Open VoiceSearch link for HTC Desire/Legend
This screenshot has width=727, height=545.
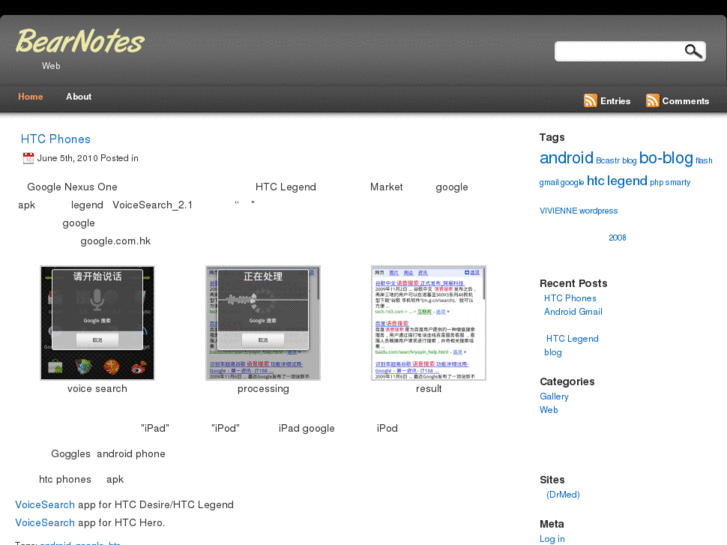pos(45,505)
